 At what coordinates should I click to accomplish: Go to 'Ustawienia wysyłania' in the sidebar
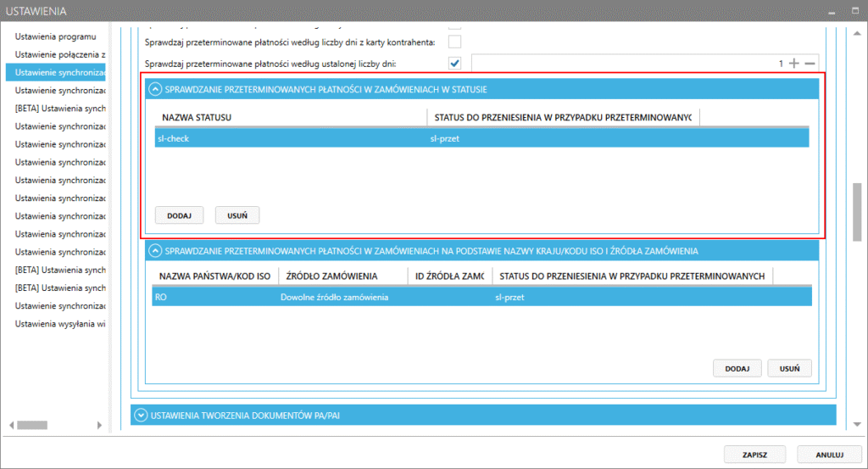[59, 323]
